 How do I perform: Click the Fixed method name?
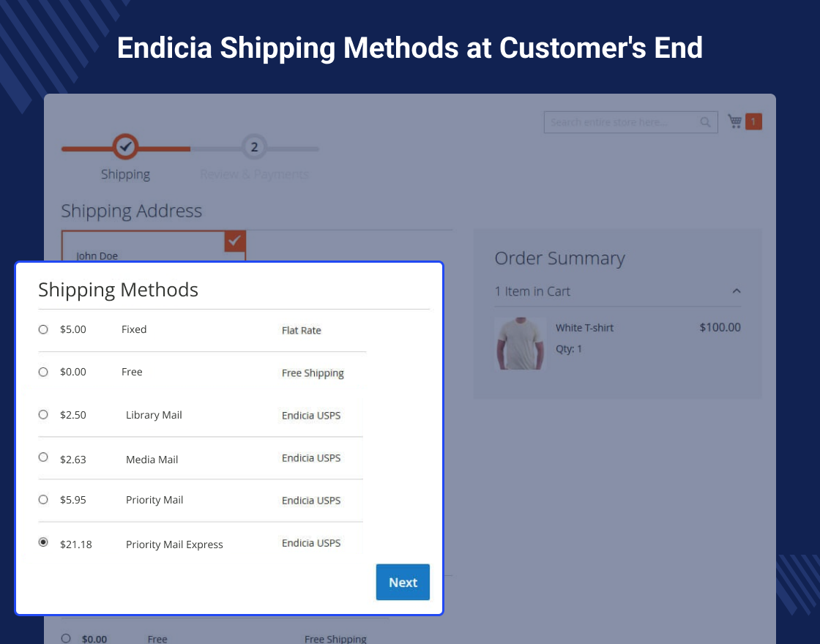click(x=134, y=329)
